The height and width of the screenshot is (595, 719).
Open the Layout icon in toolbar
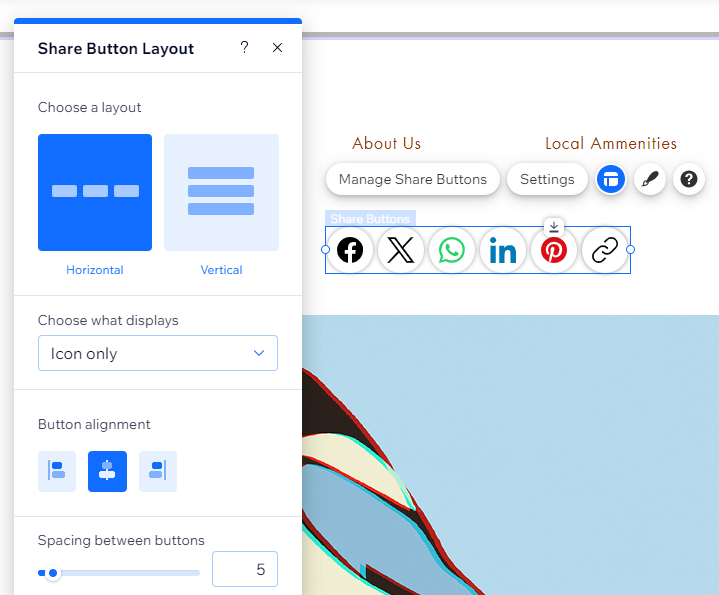(611, 180)
